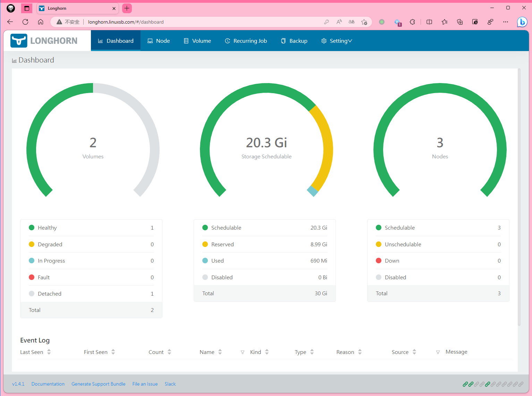Open the Bing Copilot sidebar icon
Screen dimensions: 532x396
522,22
